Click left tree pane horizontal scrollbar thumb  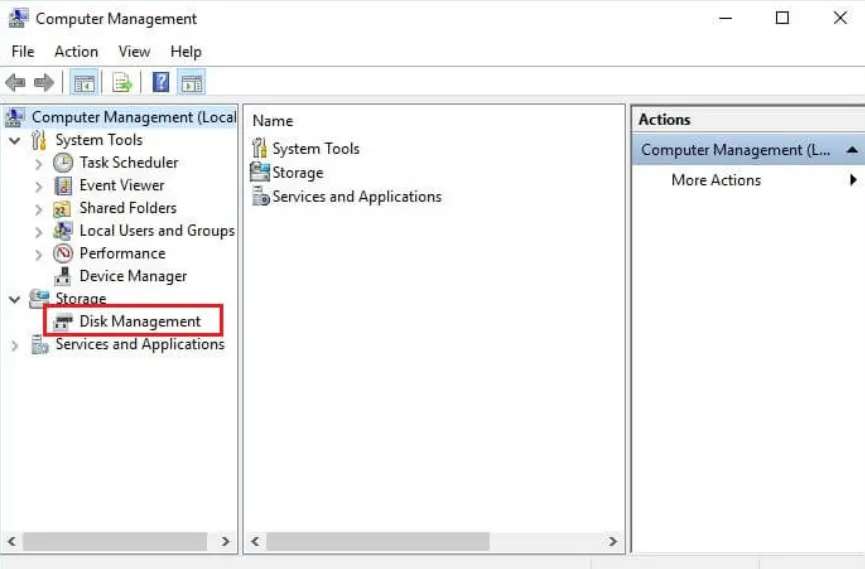click(115, 541)
